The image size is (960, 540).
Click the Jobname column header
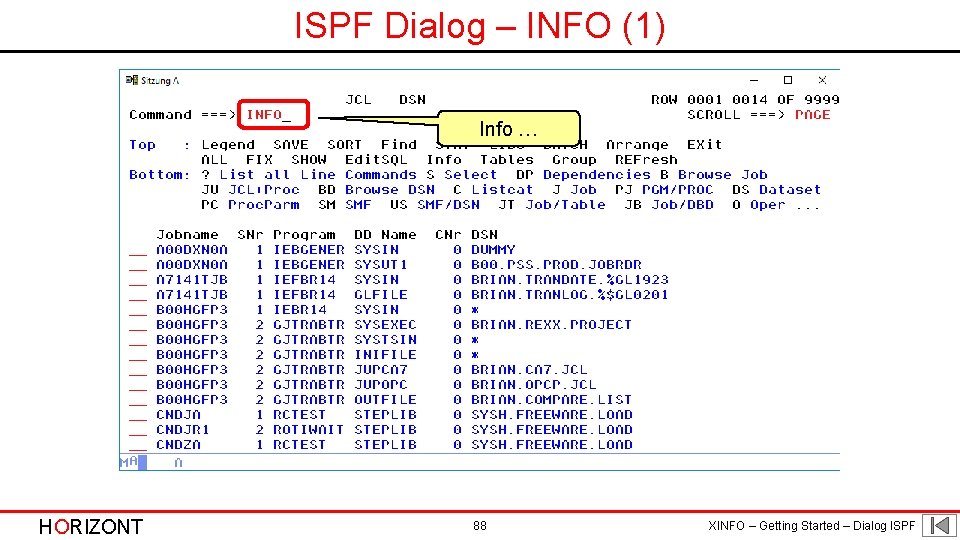187,234
